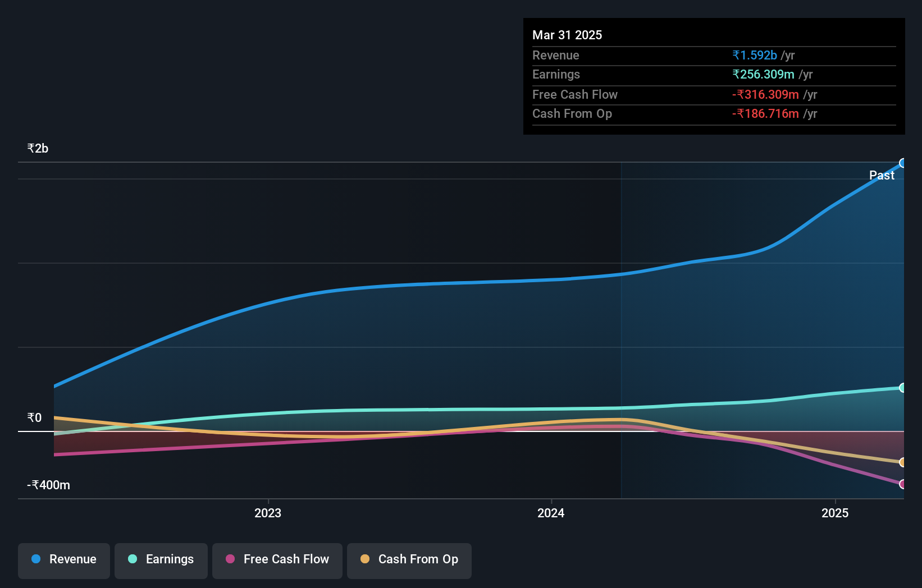Screen dimensions: 922x588
Task: Click the ₹256.309m earnings value
Action: click(x=763, y=74)
